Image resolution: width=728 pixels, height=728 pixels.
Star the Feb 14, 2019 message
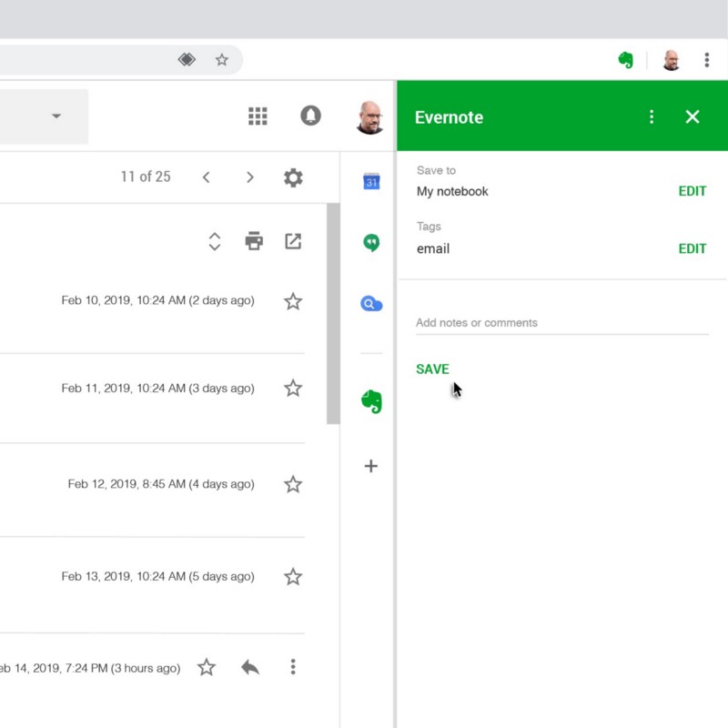pyautogui.click(x=207, y=668)
